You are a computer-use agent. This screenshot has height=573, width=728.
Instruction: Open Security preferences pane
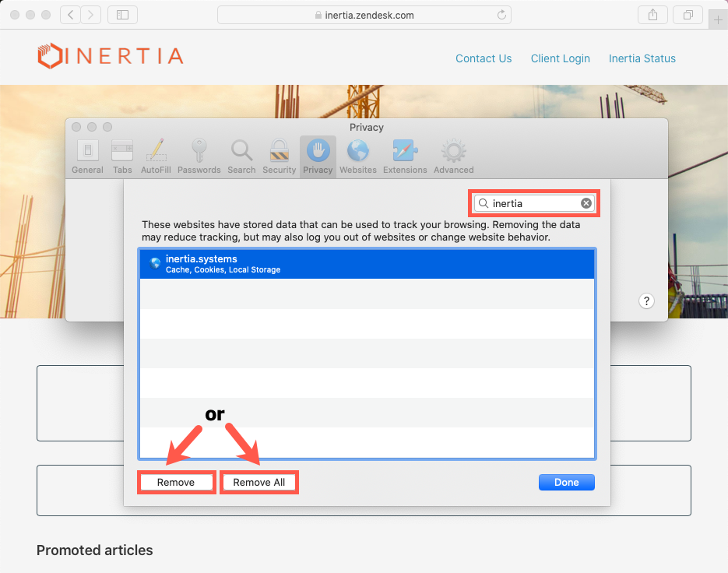279,156
